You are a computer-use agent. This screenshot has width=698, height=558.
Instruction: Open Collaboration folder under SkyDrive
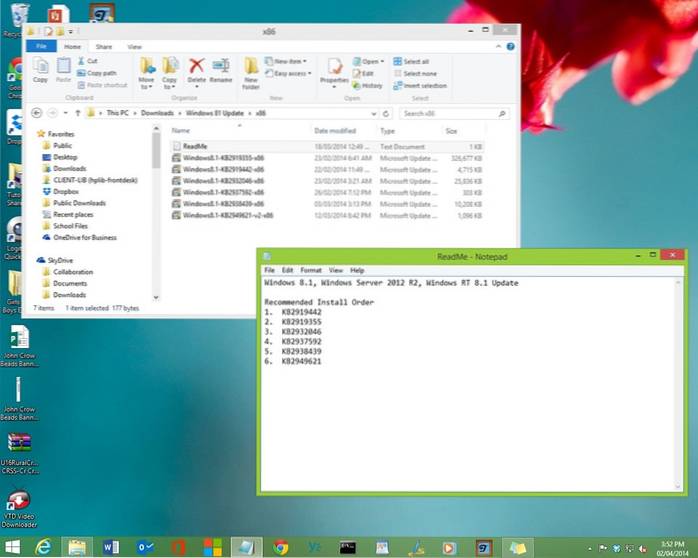click(68, 271)
